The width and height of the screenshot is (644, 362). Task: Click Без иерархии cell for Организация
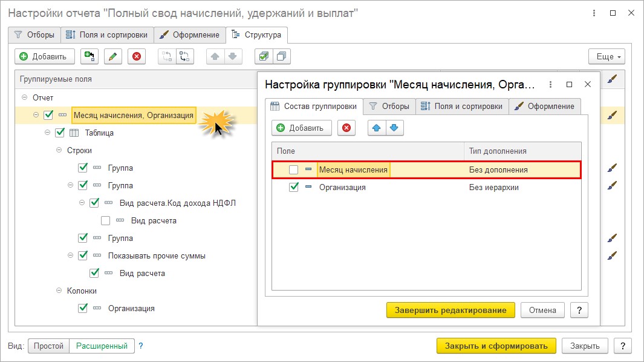coord(522,187)
